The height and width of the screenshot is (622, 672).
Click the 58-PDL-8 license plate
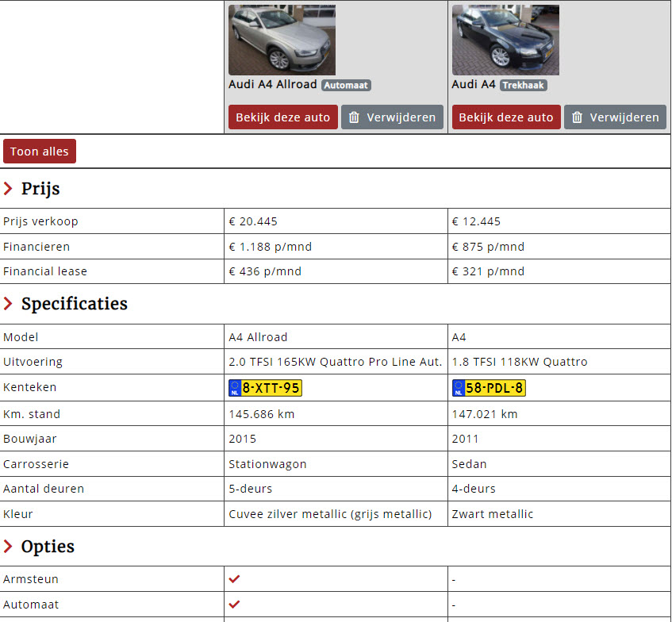[x=489, y=388]
